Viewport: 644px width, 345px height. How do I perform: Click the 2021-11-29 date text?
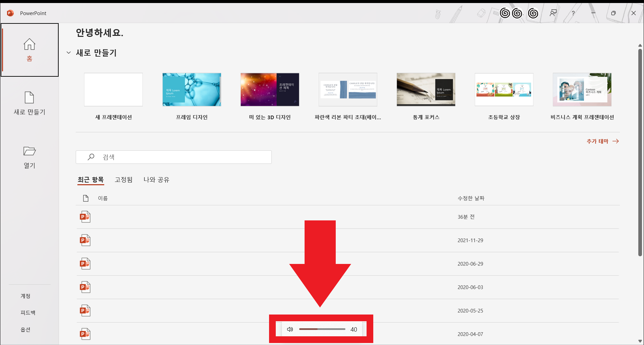tap(470, 240)
